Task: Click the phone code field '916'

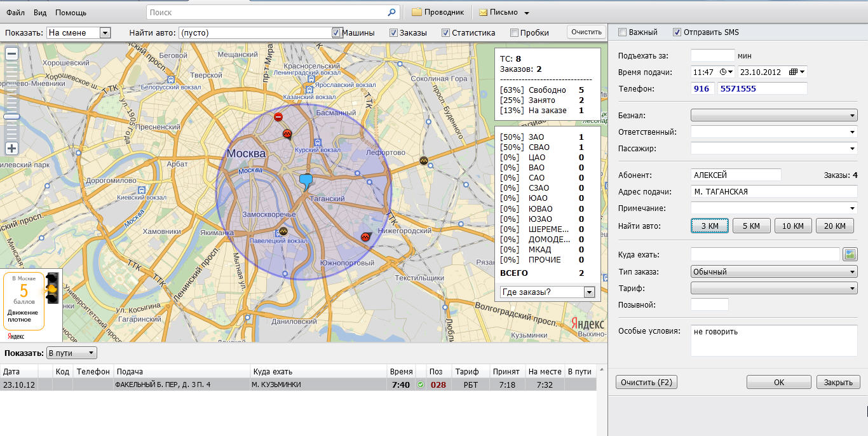Action: click(702, 88)
